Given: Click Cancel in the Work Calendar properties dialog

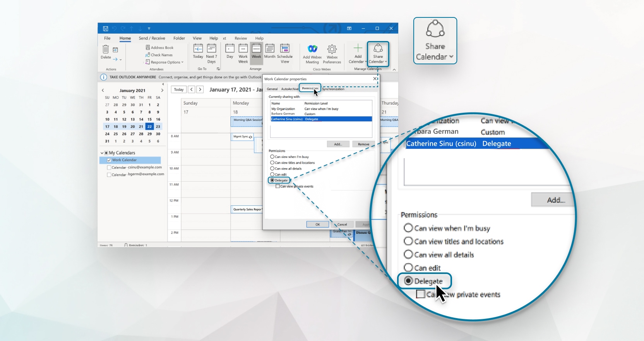Looking at the screenshot, I should 342,224.
